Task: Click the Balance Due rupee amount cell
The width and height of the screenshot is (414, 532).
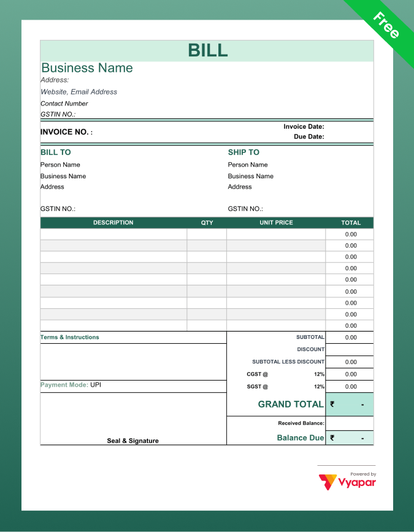Action: (x=350, y=438)
